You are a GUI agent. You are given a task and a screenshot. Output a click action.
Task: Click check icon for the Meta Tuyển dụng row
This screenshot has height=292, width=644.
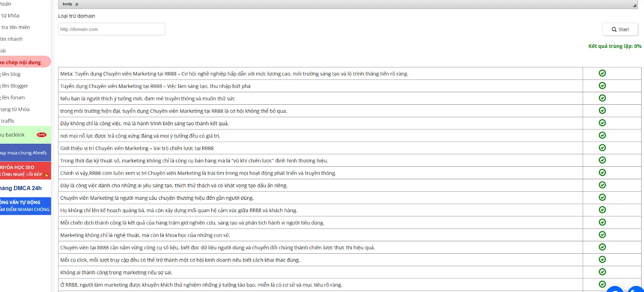tap(602, 73)
